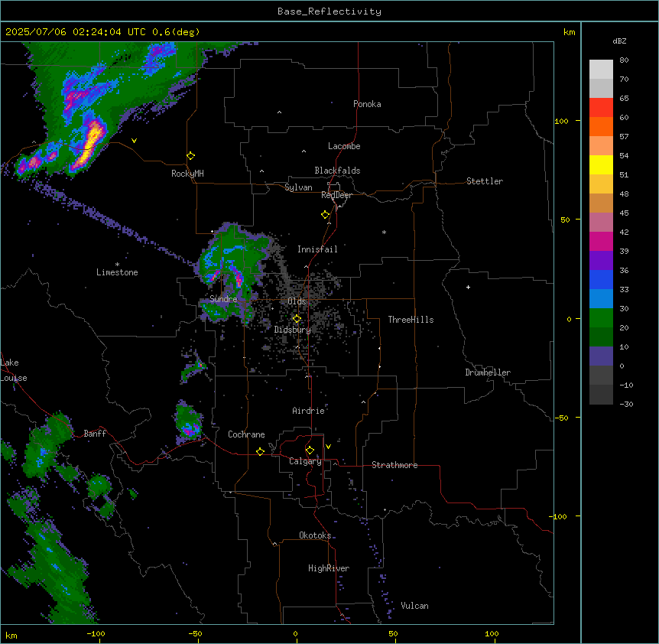The width and height of the screenshot is (659, 644).
Task: Click the yellow diamond marker above Calgary label
Action: click(x=310, y=450)
